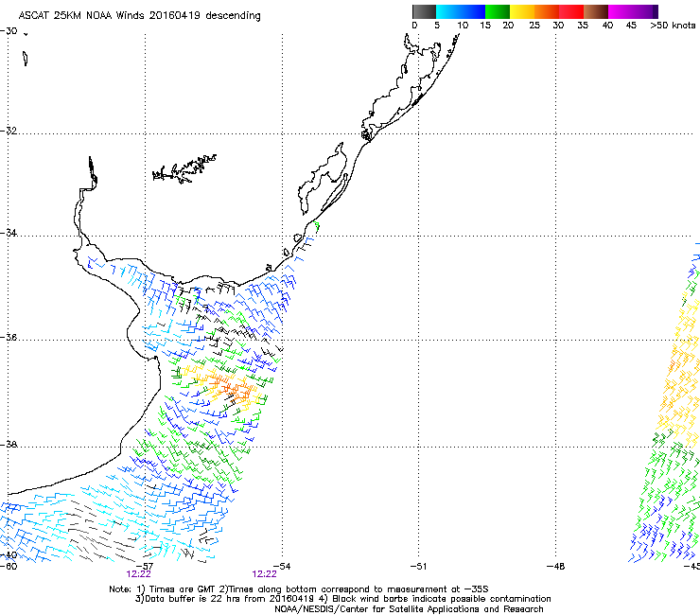This screenshot has height=615, width=700.
Task: Click the '5' label under the color bar
Action: point(437,26)
